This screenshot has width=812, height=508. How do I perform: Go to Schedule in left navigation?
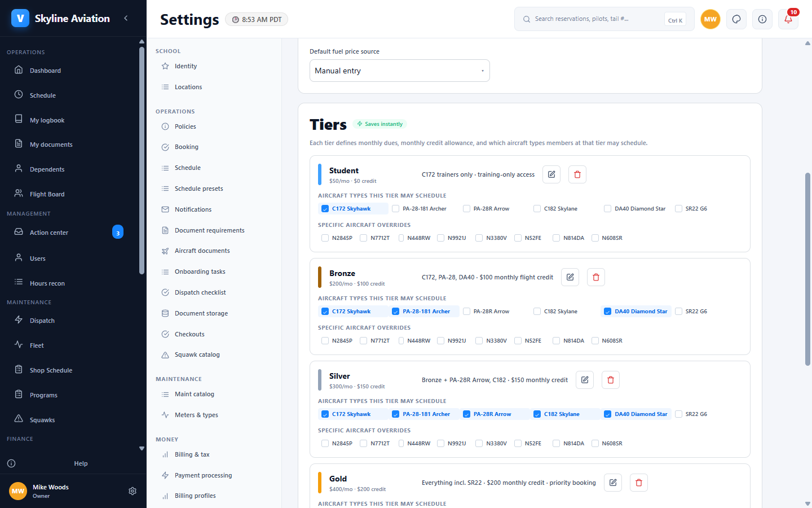[x=69, y=95]
